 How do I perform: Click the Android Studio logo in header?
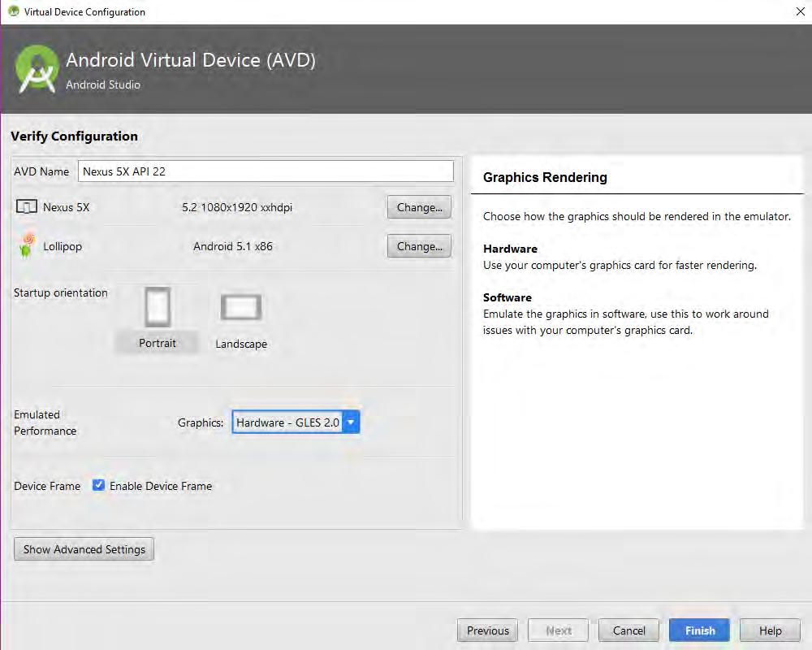pyautogui.click(x=37, y=69)
